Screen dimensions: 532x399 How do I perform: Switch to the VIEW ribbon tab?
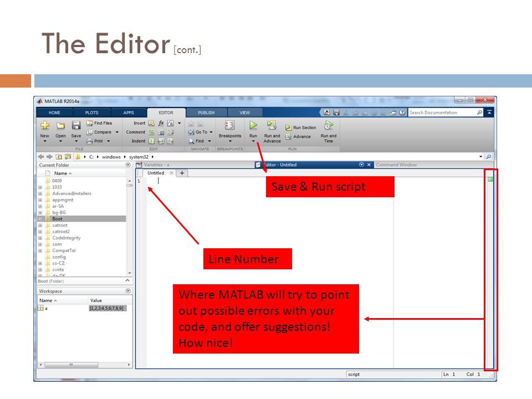coord(244,112)
